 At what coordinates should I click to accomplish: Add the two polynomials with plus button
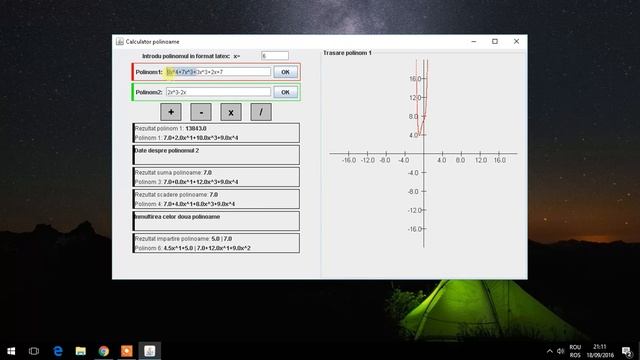coord(171,112)
